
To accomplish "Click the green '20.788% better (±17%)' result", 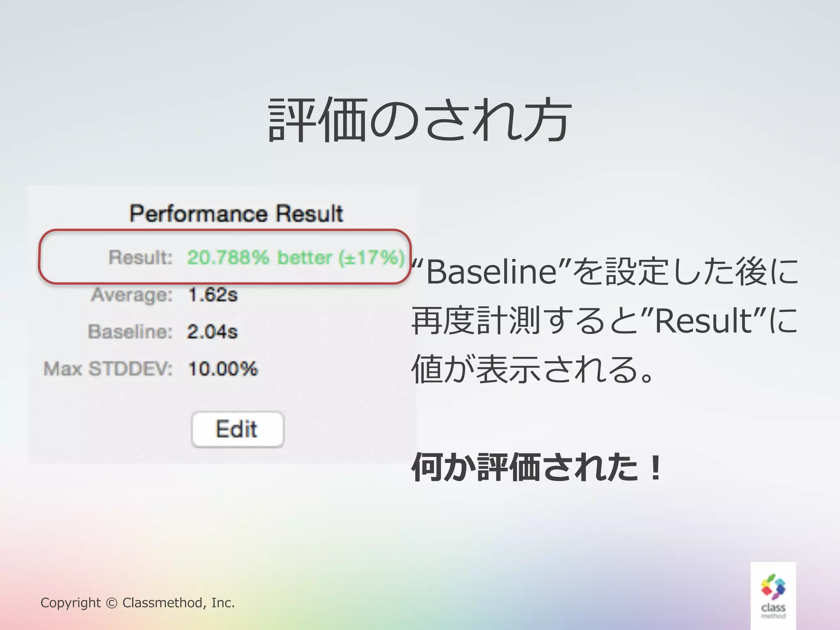I will click(296, 258).
